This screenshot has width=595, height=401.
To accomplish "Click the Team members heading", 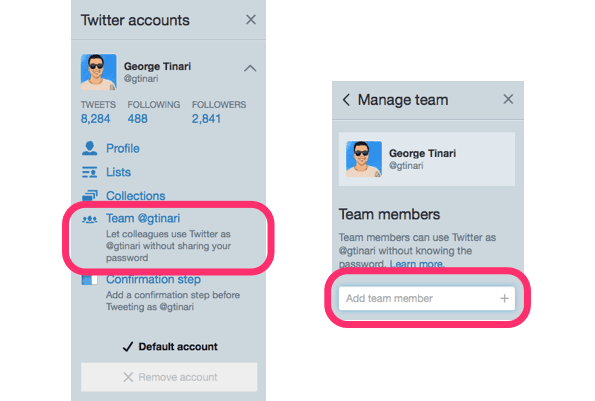I will point(389,215).
